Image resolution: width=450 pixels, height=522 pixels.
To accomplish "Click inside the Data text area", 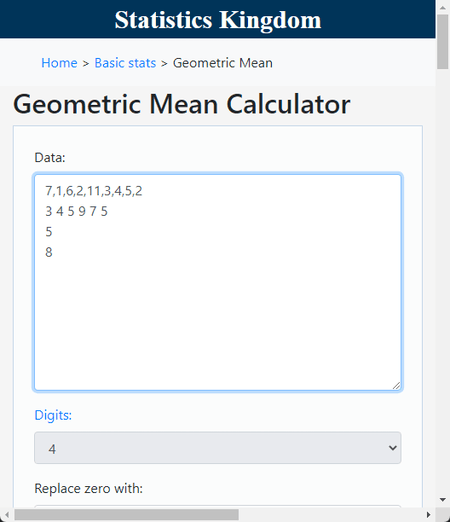I will [218, 282].
